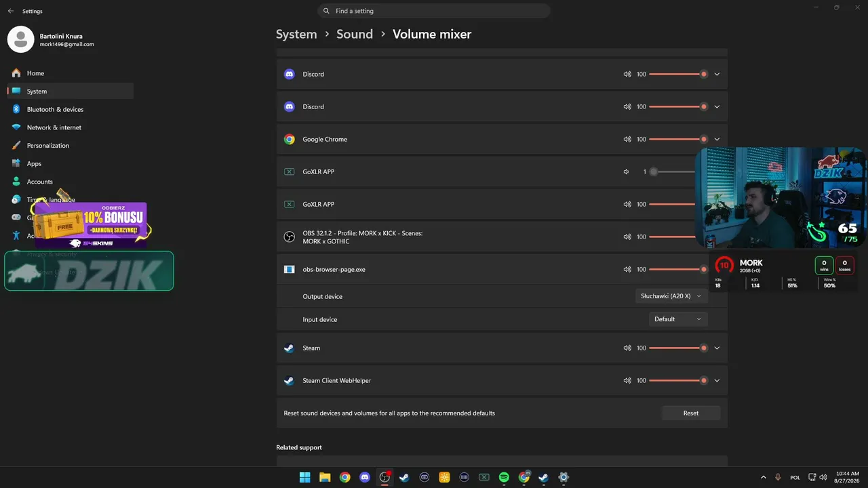Screen dimensions: 868x488
Task: Open Spotify from the taskbar
Action: pyautogui.click(x=504, y=477)
